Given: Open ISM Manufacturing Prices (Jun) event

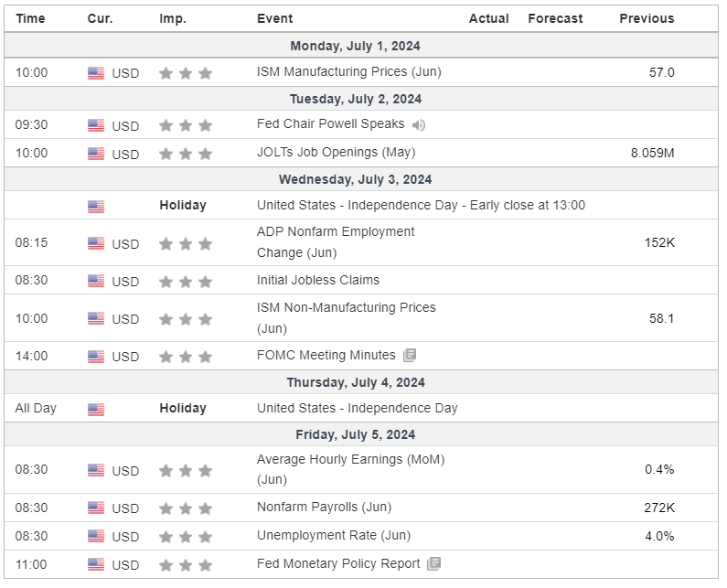Looking at the screenshot, I should pos(349,72).
